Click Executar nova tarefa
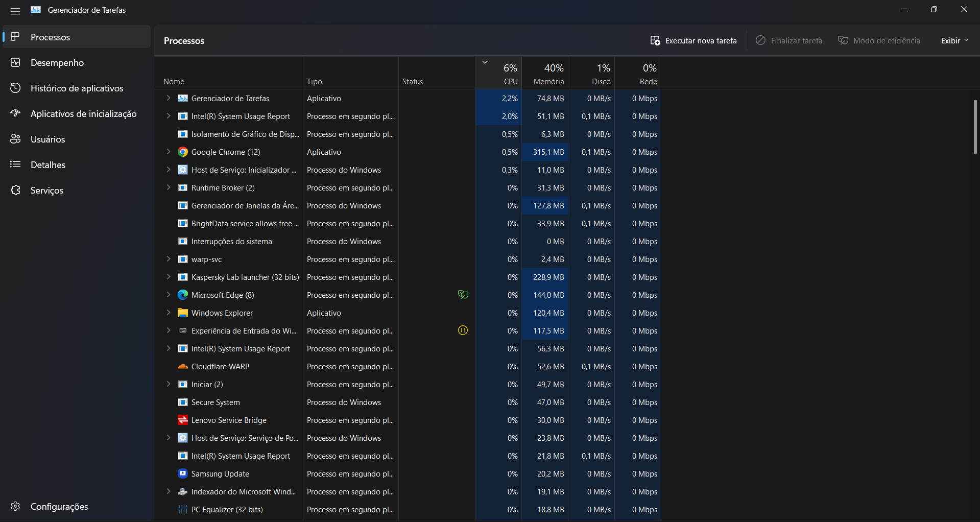Screen dimensions: 980x522 click(693, 40)
